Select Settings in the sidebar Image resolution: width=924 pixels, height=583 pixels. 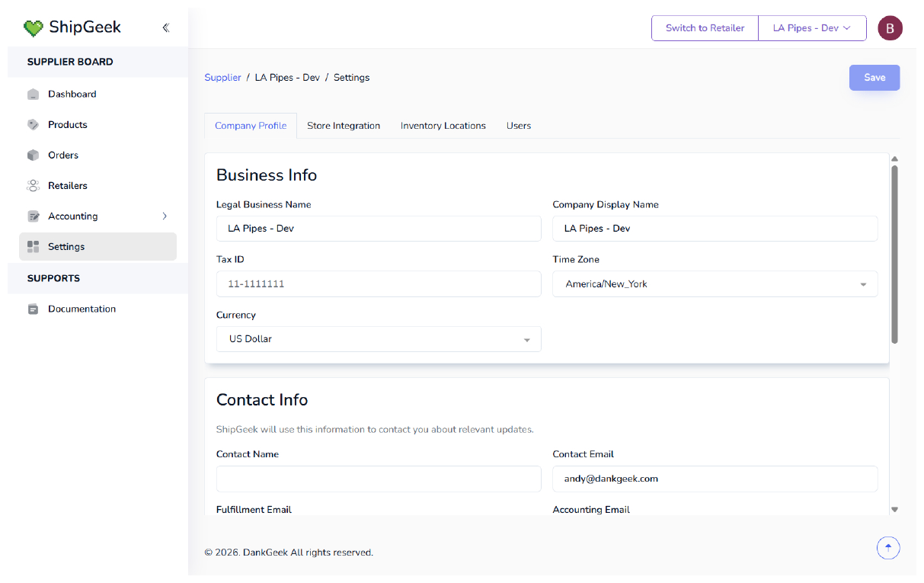[x=98, y=247]
